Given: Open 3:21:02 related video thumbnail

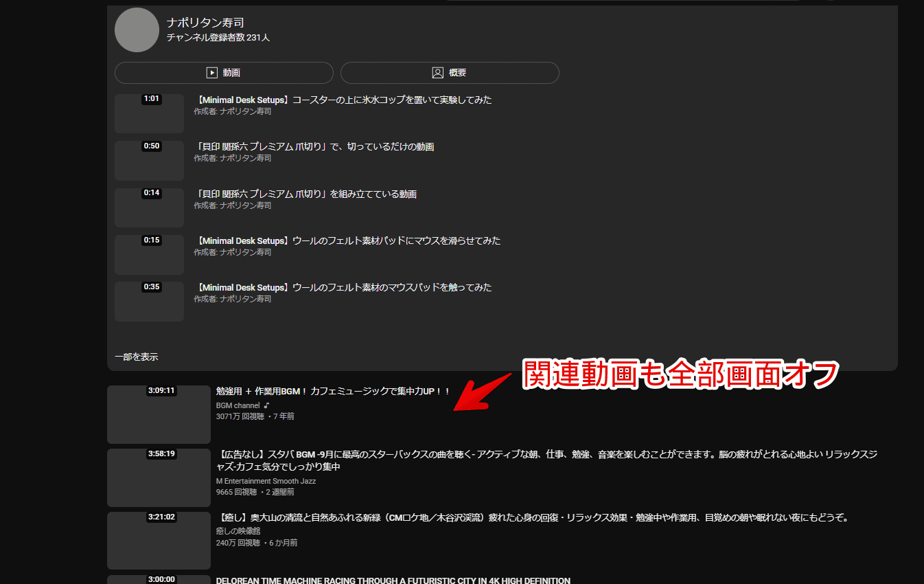Looking at the screenshot, I should (159, 541).
